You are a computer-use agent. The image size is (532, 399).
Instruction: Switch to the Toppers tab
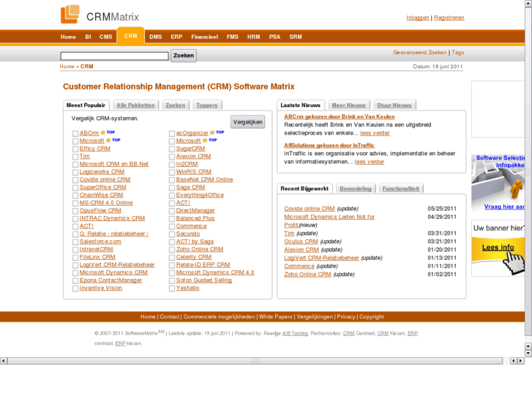(x=207, y=105)
